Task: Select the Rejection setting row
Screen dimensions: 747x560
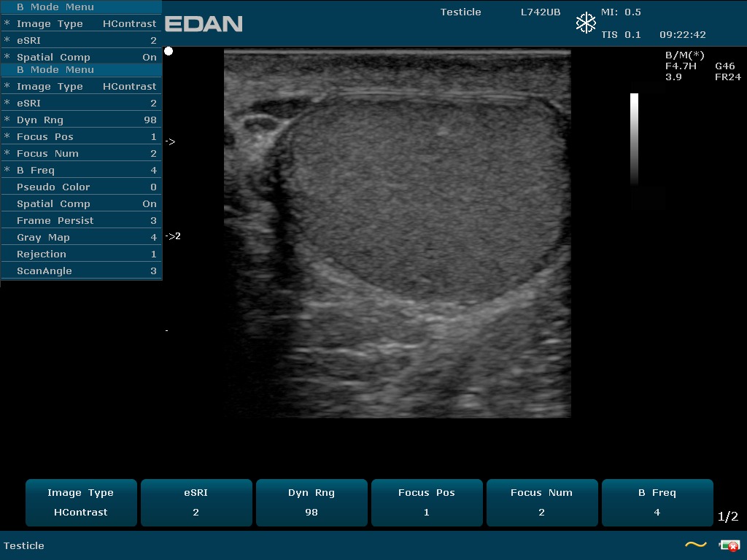Action: 82,254
